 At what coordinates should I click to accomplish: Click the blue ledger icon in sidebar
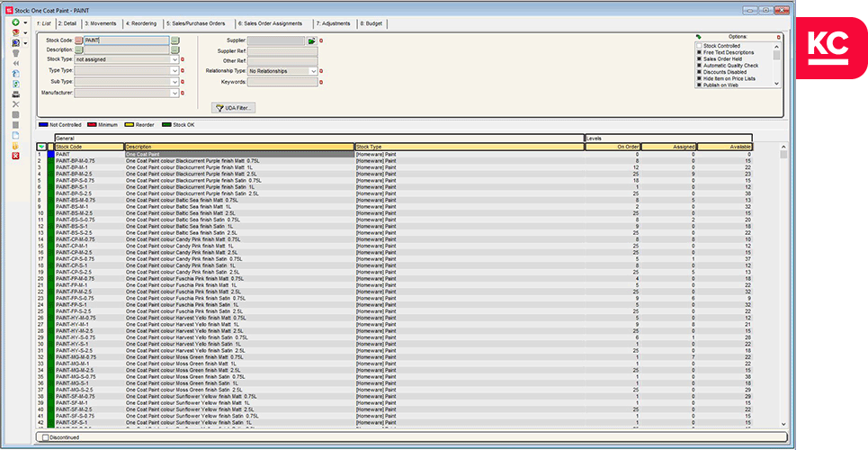(x=15, y=42)
